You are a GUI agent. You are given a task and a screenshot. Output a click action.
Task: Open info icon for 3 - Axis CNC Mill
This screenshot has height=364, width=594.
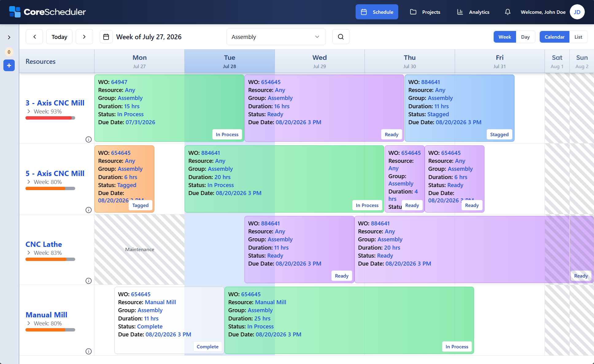89,140
